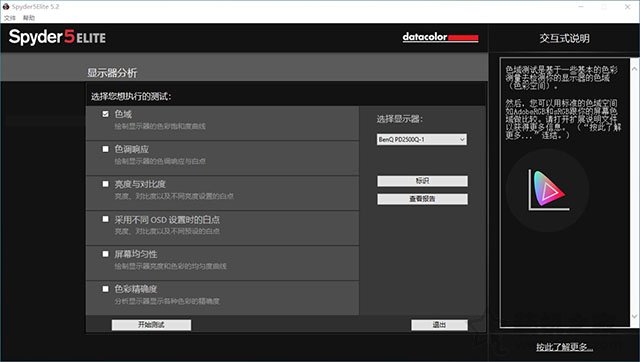The height and width of the screenshot is (362, 640).
Task: Click the 退出 exit button
Action: (x=440, y=325)
